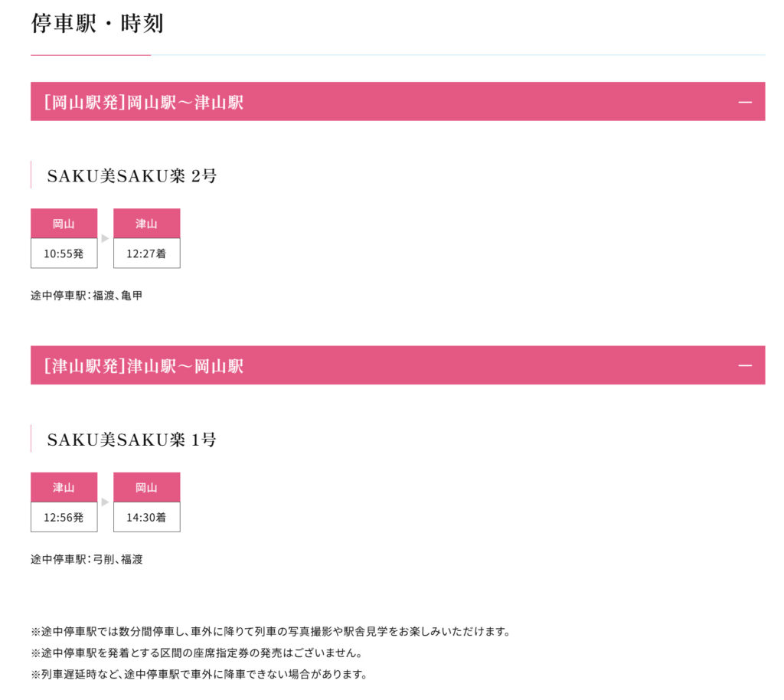This screenshot has height=700, width=784.
Task: Click 途中停車駅:福渡、亀甲 text
Action: (x=87, y=296)
